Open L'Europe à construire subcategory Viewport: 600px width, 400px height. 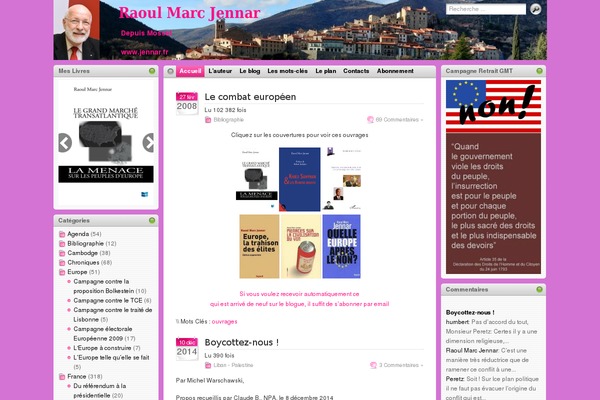tap(102, 348)
